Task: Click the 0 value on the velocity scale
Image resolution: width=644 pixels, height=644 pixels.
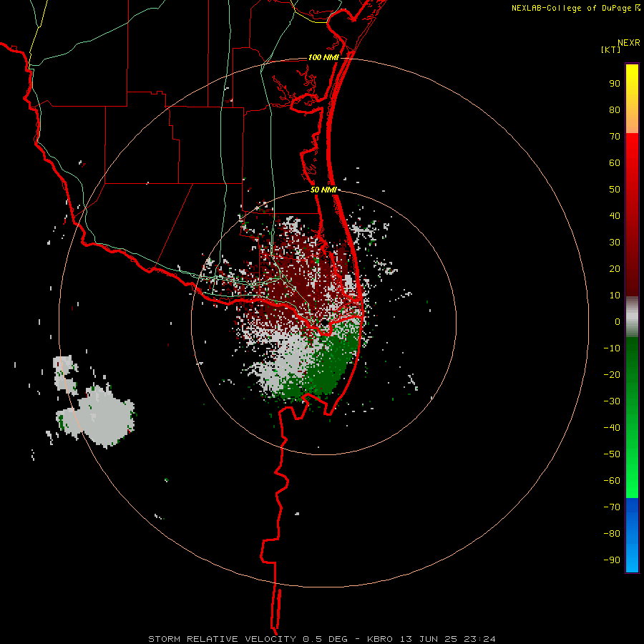Action: click(618, 321)
